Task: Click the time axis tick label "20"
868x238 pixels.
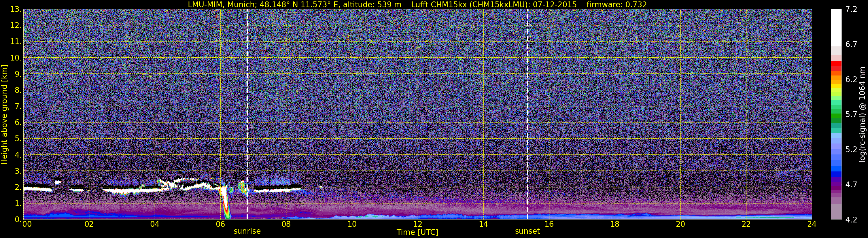Action: click(680, 224)
